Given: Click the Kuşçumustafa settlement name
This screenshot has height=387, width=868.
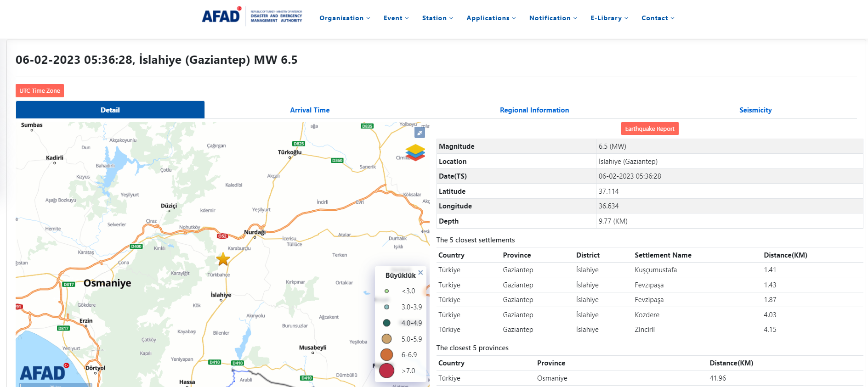Looking at the screenshot, I should [656, 270].
